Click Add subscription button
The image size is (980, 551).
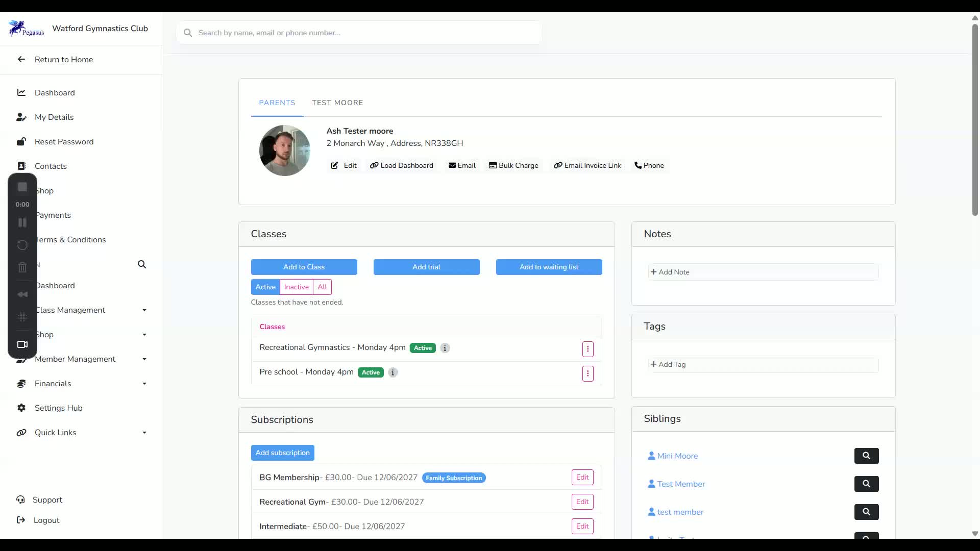(x=282, y=453)
